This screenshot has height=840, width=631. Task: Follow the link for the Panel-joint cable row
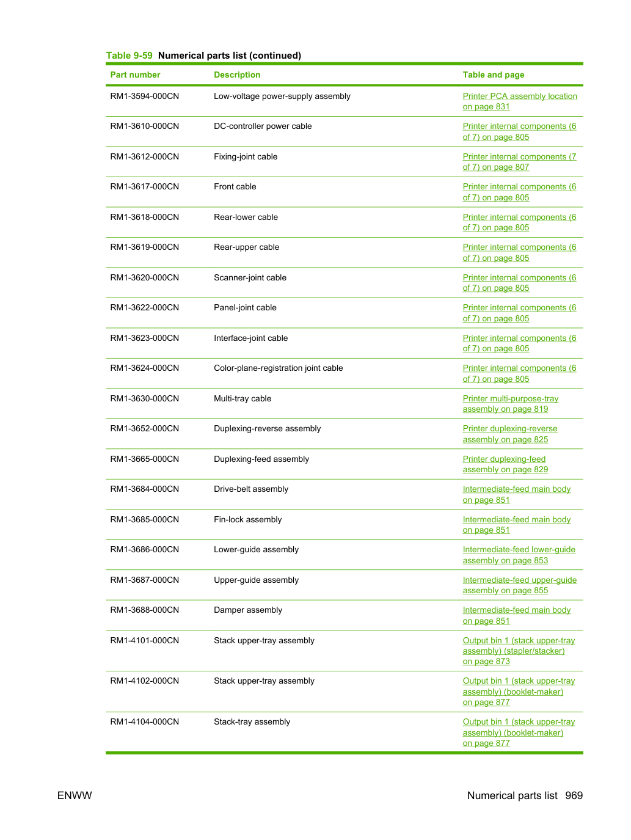click(x=519, y=313)
